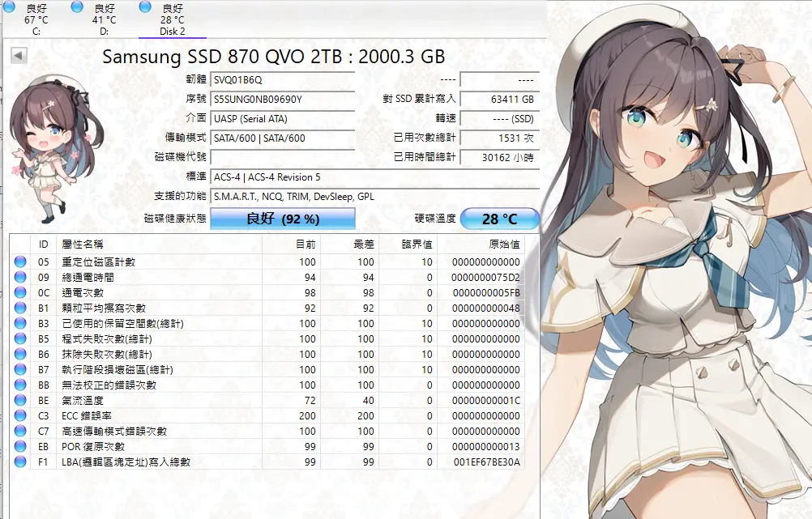The width and height of the screenshot is (812, 519).
Task: Click the 屬性名稱 column header
Action: pos(83,245)
